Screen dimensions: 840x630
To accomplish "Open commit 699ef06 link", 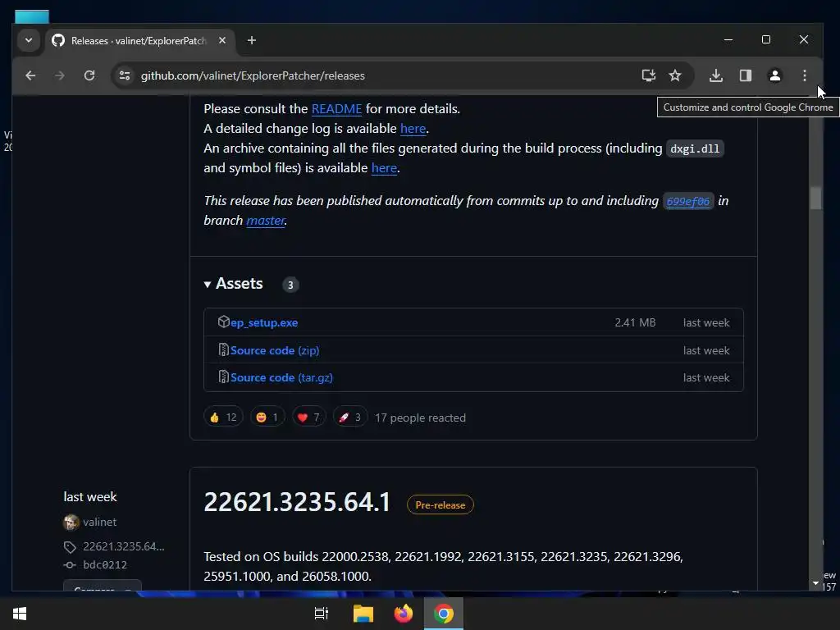I will pyautogui.click(x=688, y=202).
